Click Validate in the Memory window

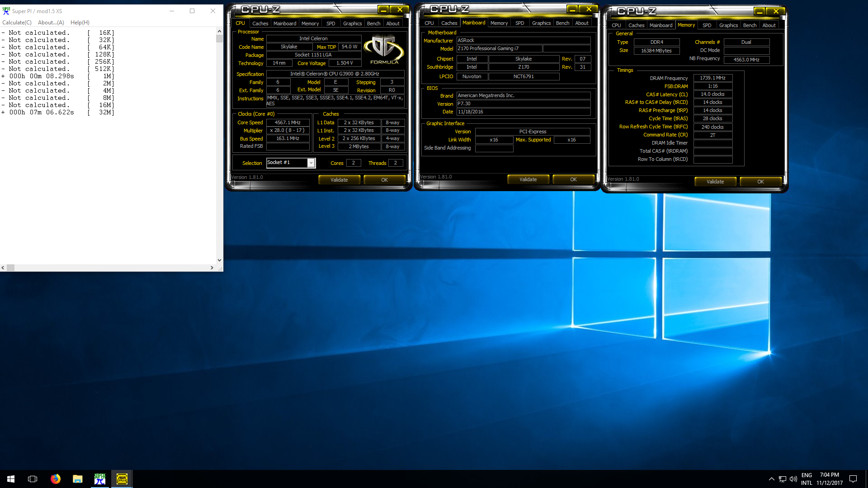pos(715,182)
